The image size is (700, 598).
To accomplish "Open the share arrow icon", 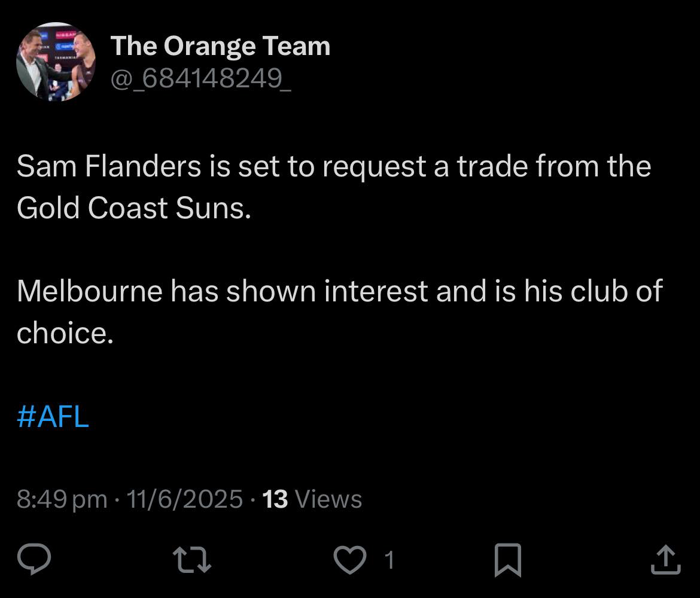I will 666,559.
